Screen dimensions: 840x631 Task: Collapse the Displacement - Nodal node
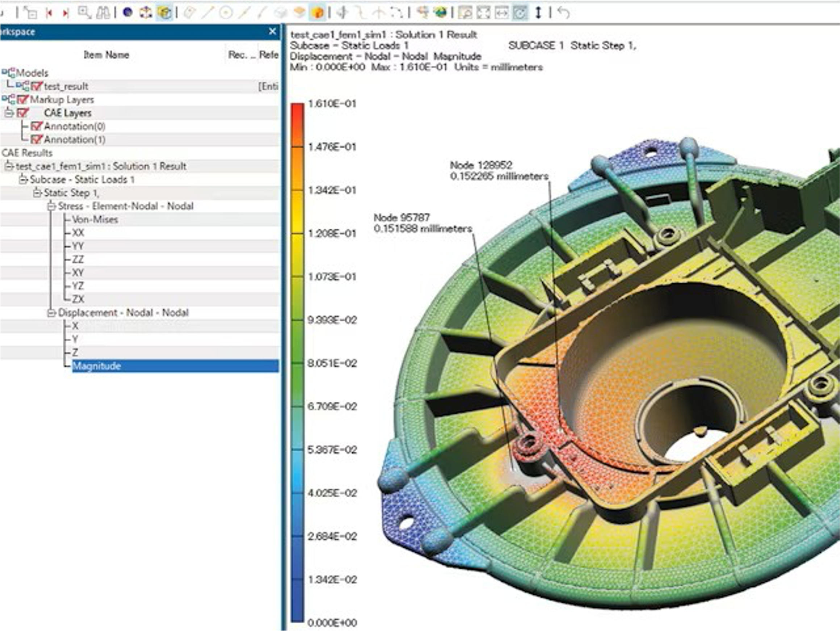pos(51,313)
